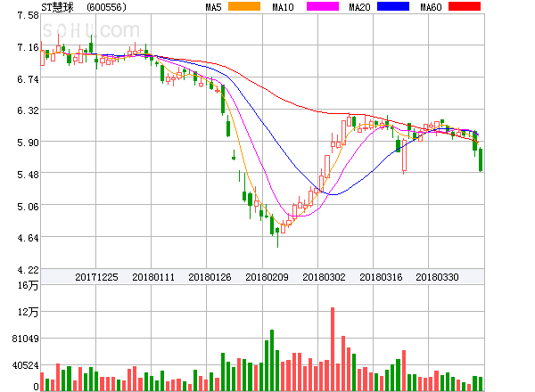Click the 20171225 date label
Viewport: 535px width, 392px height.
[96, 277]
